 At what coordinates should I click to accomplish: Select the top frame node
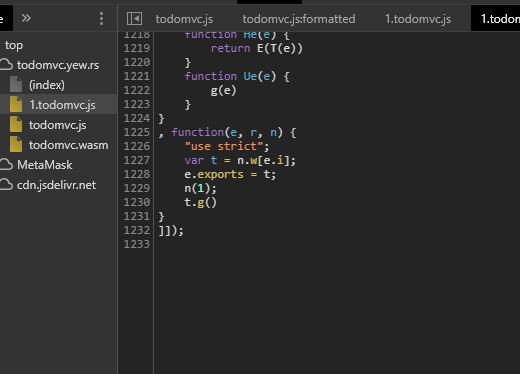(x=14, y=45)
